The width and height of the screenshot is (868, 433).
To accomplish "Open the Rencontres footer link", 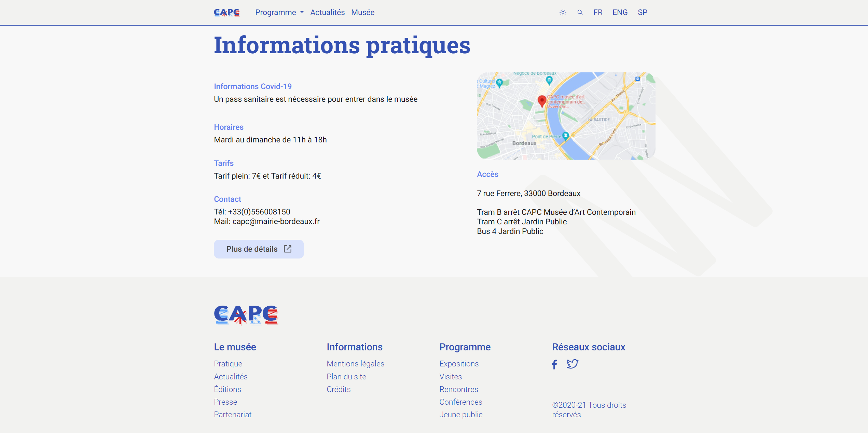I will click(459, 389).
